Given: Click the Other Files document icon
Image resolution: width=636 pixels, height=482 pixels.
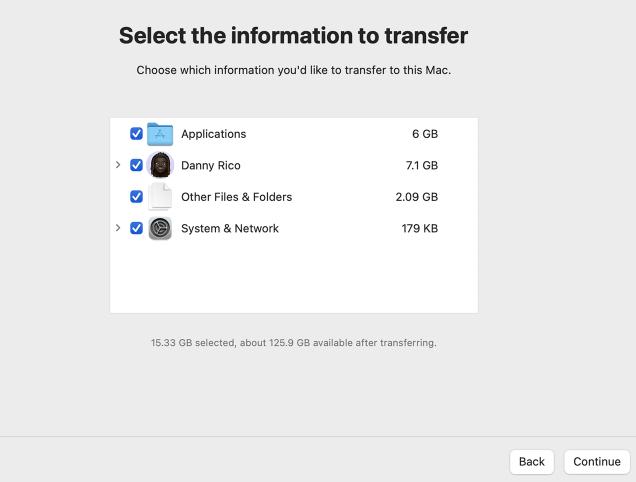Looking at the screenshot, I should pyautogui.click(x=160, y=197).
